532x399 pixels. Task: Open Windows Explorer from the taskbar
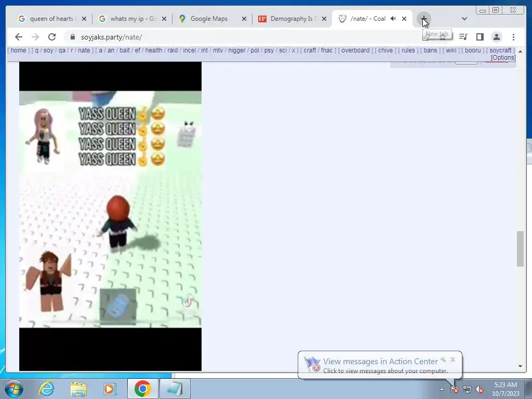coord(78,389)
